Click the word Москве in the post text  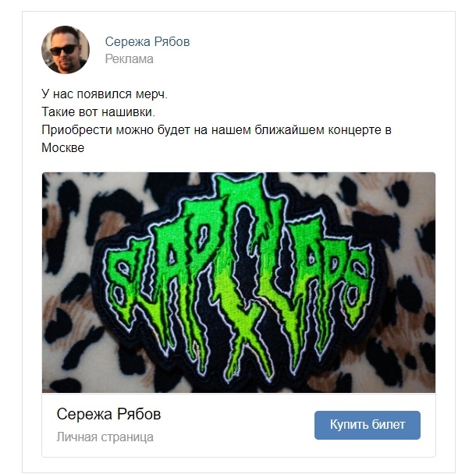click(x=63, y=148)
